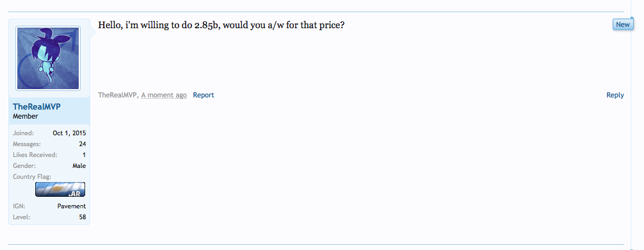
Task: Click the Member user title
Action: (x=26, y=117)
